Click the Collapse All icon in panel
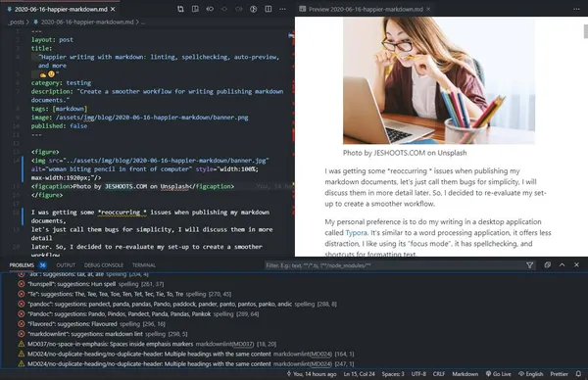588x380 pixels. click(547, 265)
